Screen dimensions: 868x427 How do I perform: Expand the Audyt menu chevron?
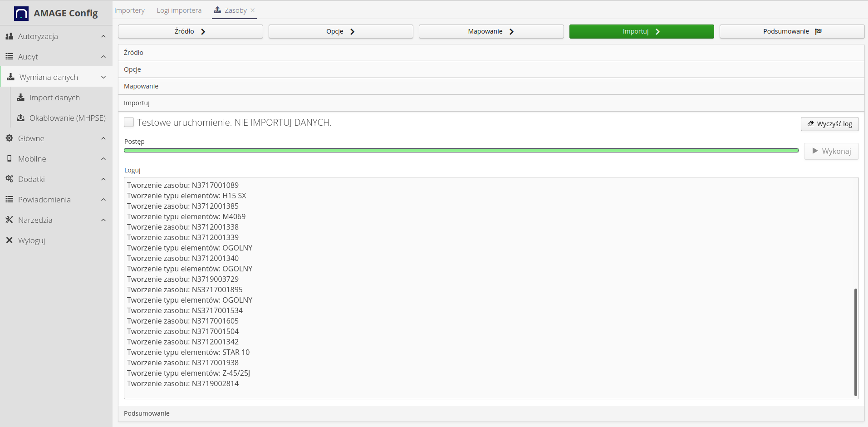coord(103,57)
